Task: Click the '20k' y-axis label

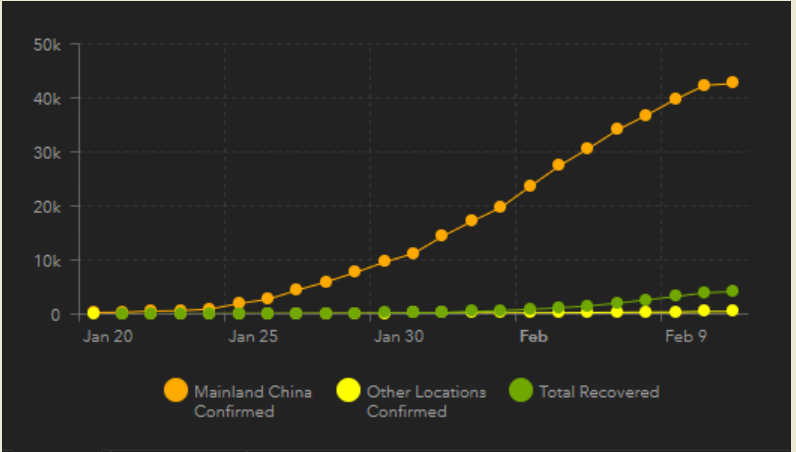Action: 47,207
